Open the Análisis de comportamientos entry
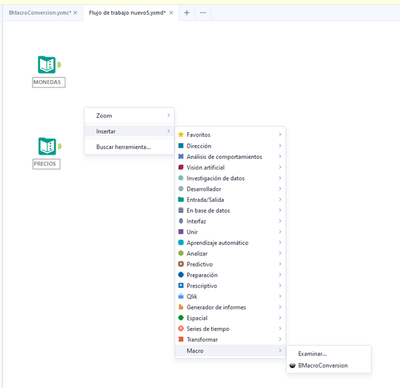The height and width of the screenshot is (388, 400). [x=230, y=156]
